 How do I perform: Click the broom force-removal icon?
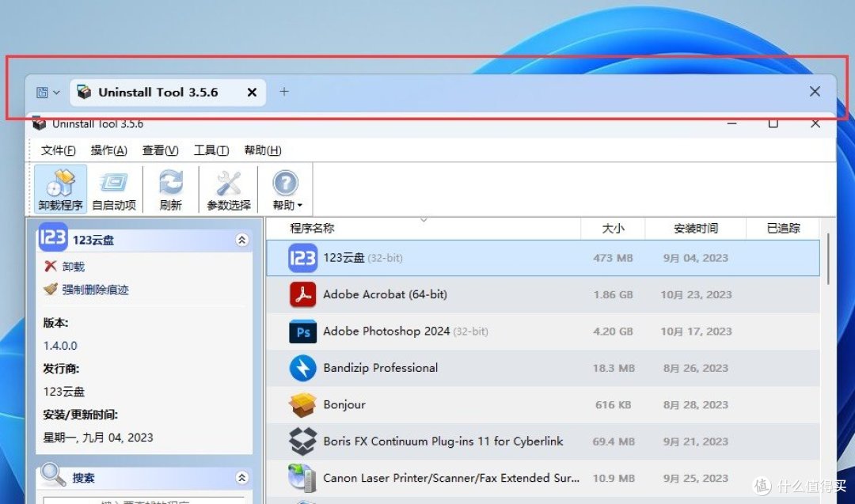click(x=51, y=289)
